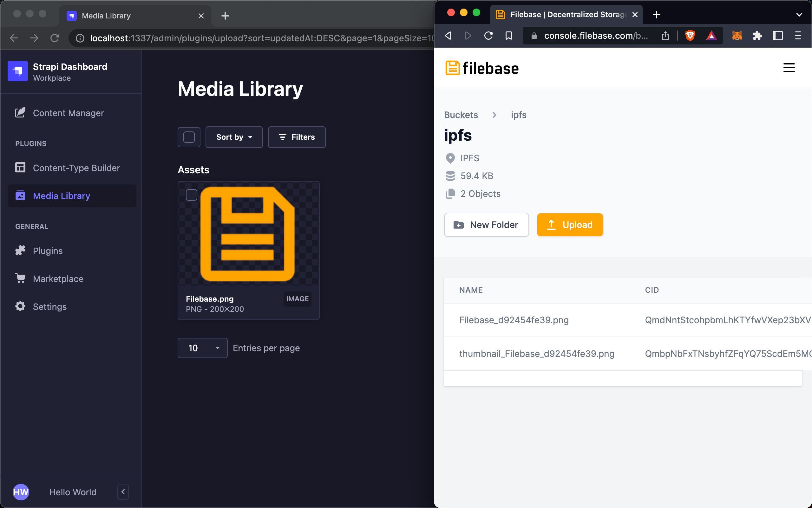Image resolution: width=812 pixels, height=508 pixels.
Task: Click the Settings gear icon
Action: click(20, 306)
